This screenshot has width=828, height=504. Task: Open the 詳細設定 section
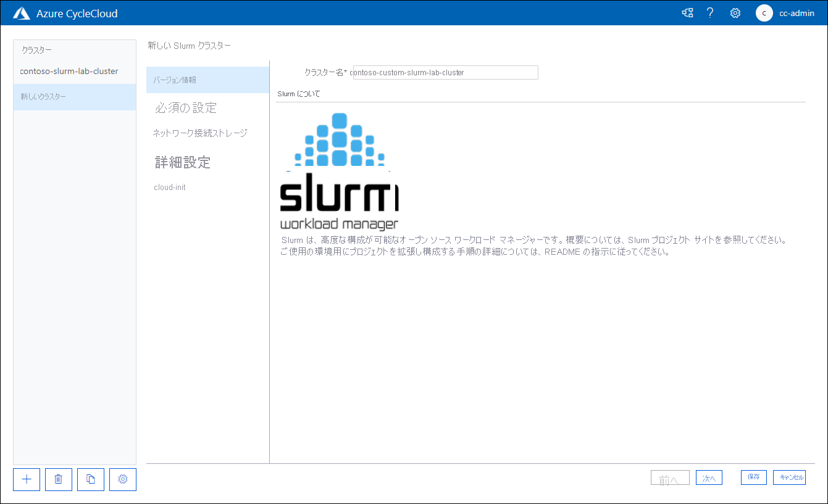(183, 162)
